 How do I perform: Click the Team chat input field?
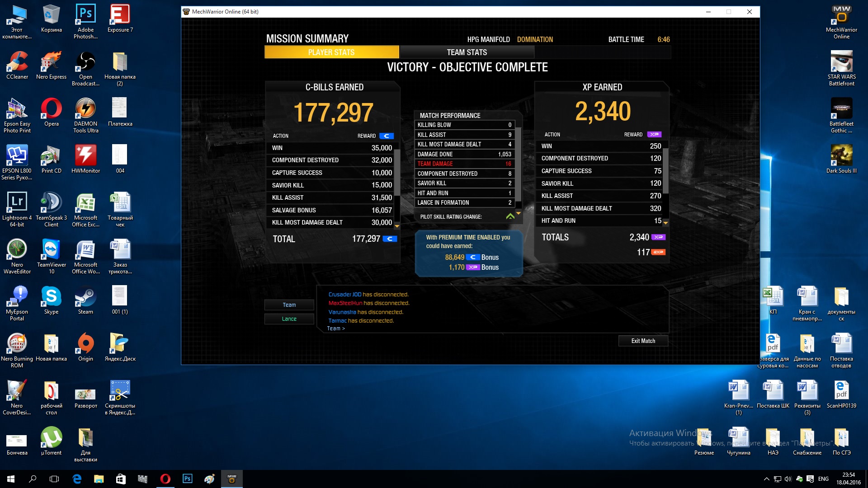(452, 328)
